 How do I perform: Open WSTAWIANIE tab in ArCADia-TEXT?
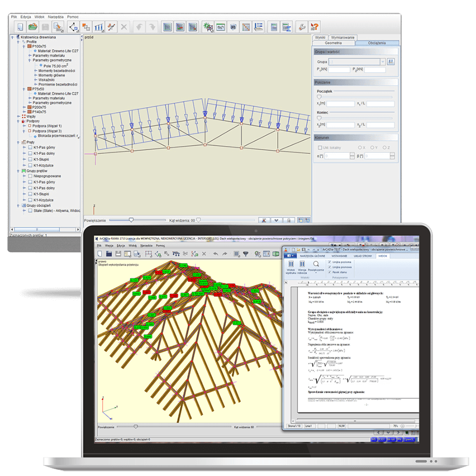pyautogui.click(x=339, y=256)
